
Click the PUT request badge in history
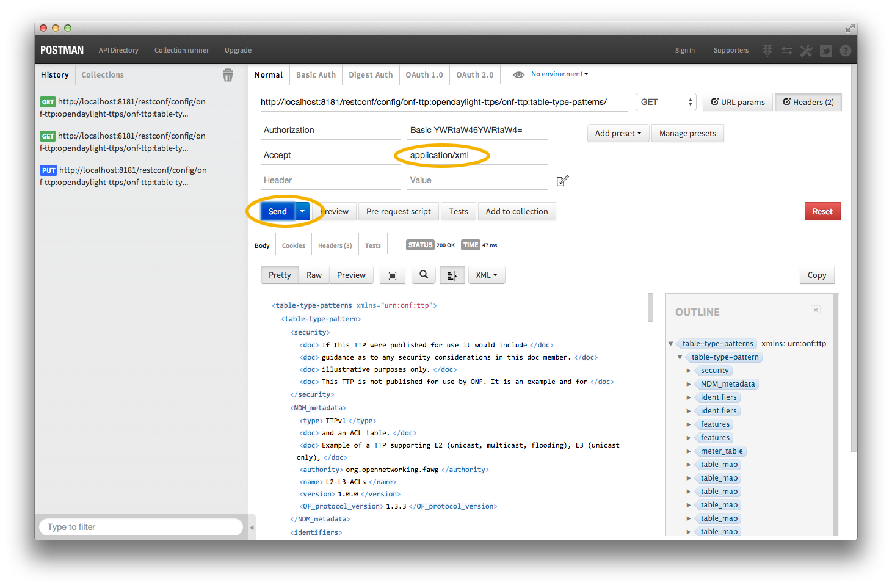(x=49, y=170)
